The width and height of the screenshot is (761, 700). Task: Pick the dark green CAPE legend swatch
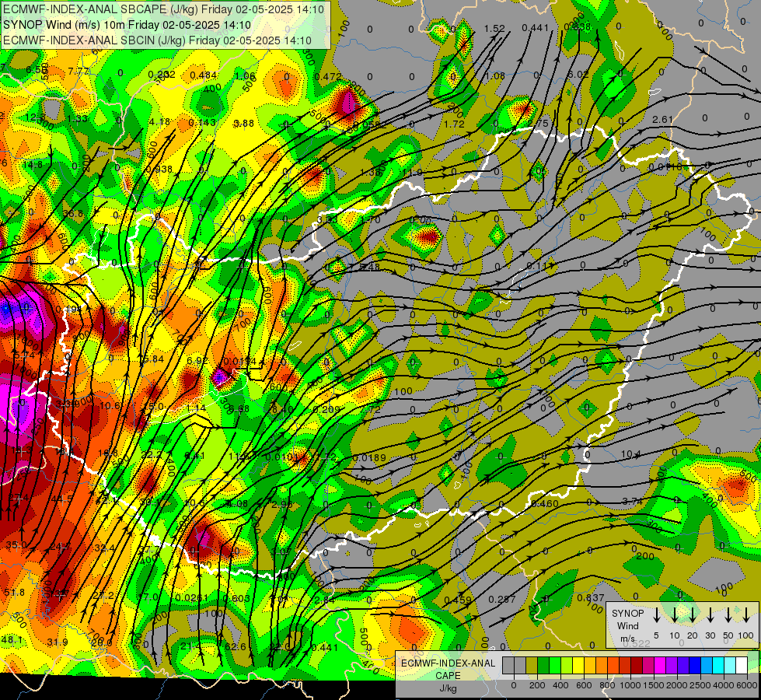click(x=543, y=666)
